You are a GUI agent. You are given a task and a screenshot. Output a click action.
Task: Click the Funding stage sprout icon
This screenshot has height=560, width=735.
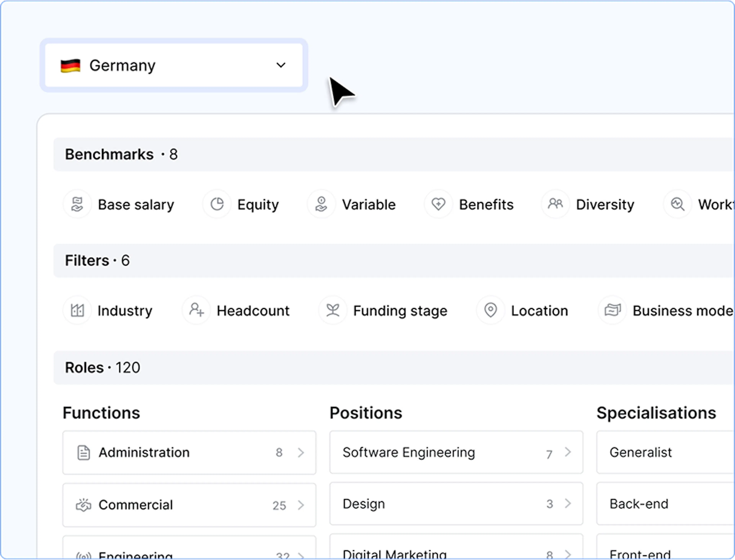pos(333,310)
